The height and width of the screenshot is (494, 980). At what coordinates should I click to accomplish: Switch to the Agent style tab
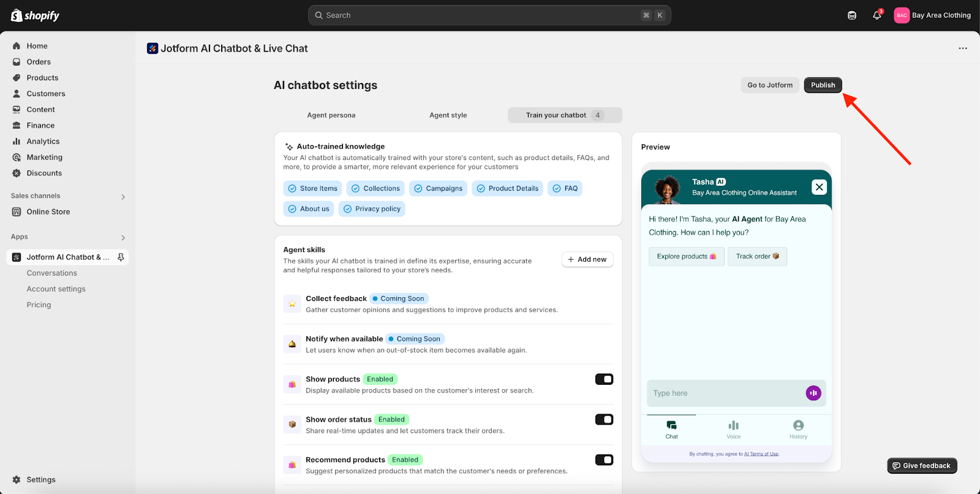tap(448, 115)
